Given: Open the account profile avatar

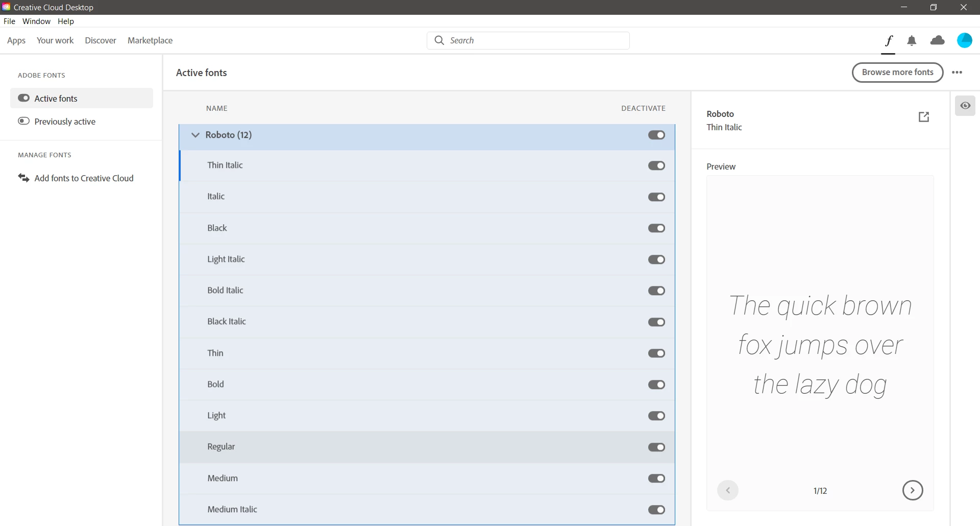Looking at the screenshot, I should point(964,40).
